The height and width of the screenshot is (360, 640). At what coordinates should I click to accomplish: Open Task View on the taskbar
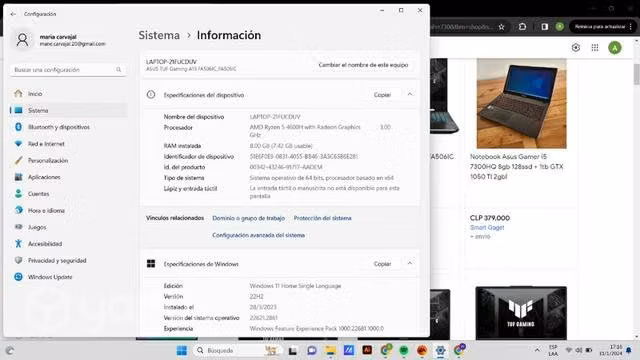point(293,351)
